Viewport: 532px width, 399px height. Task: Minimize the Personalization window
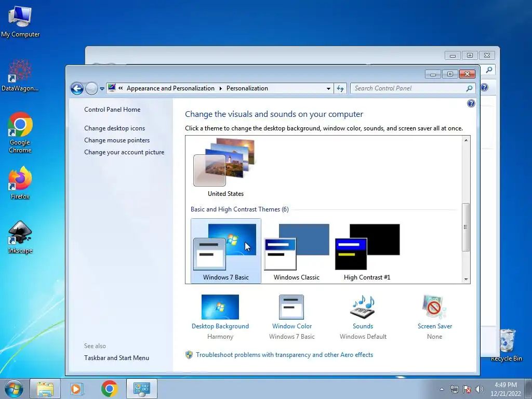pyautogui.click(x=433, y=74)
